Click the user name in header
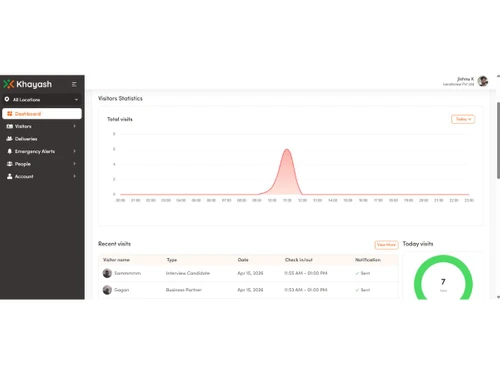 coord(465,79)
